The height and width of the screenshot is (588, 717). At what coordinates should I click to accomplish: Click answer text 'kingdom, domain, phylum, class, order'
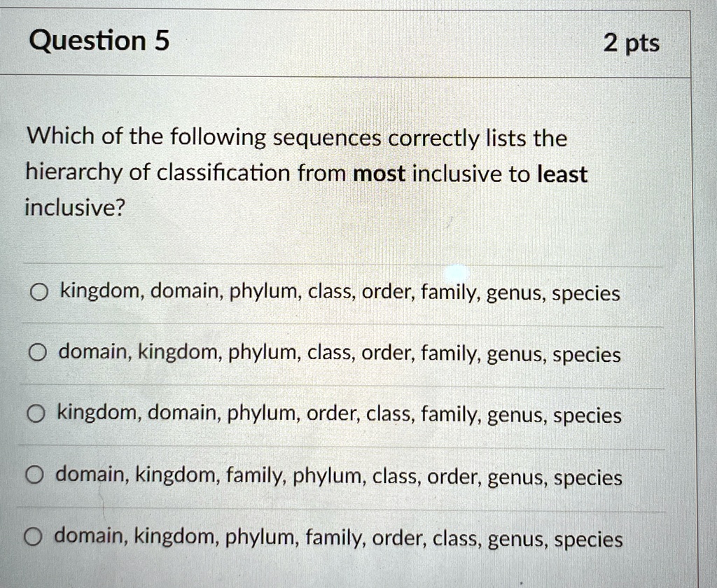[340, 293]
